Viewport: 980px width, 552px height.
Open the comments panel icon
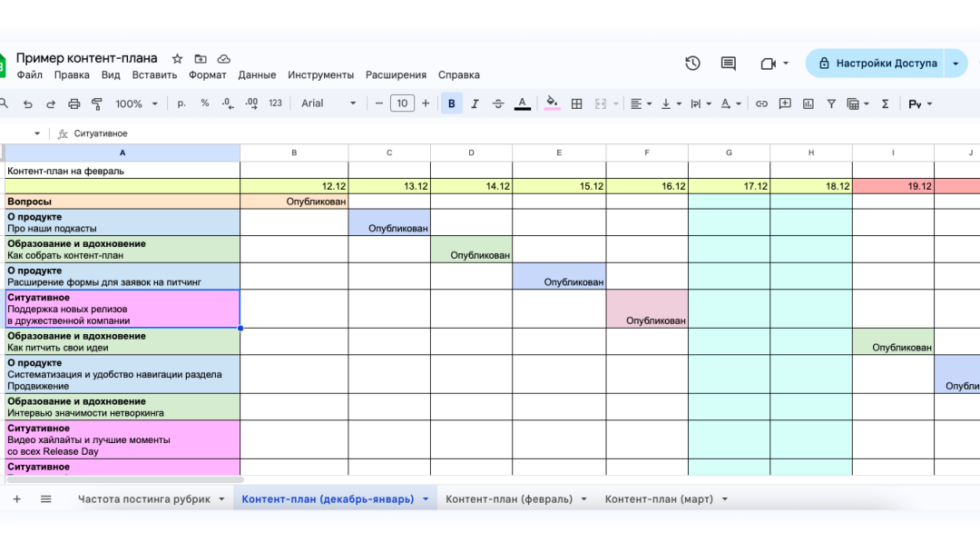click(728, 64)
